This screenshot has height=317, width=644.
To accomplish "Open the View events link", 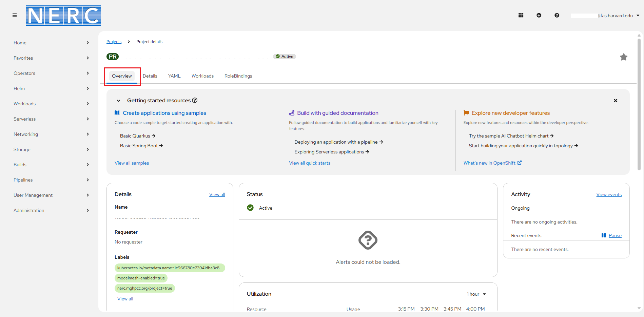I will (x=609, y=194).
